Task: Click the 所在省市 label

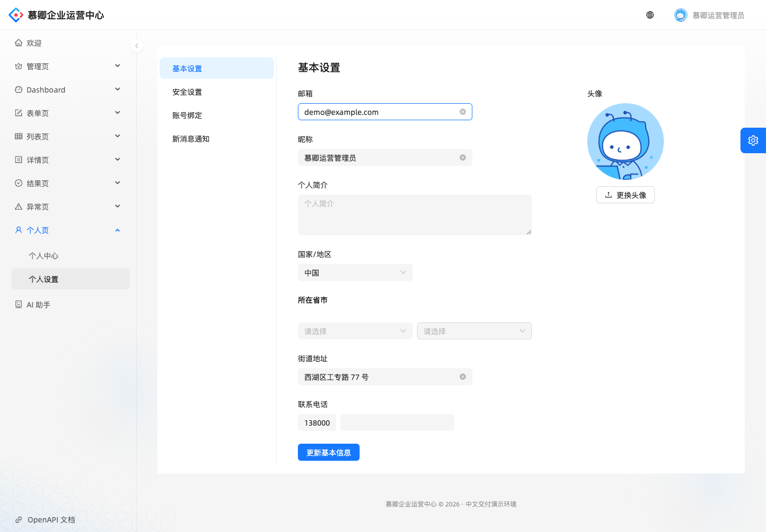Action: (313, 300)
